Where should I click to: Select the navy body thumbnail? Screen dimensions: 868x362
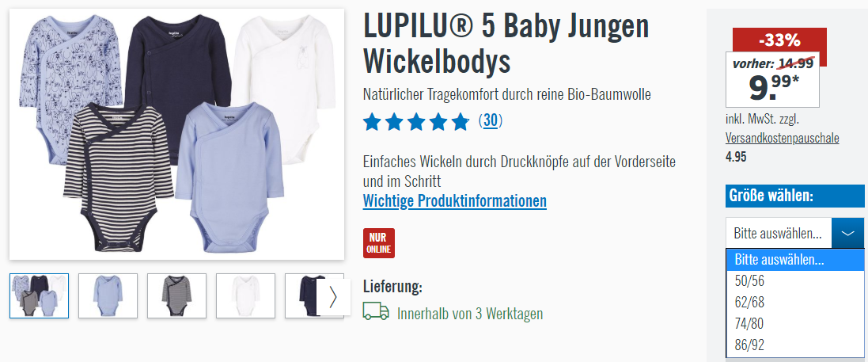301,295
